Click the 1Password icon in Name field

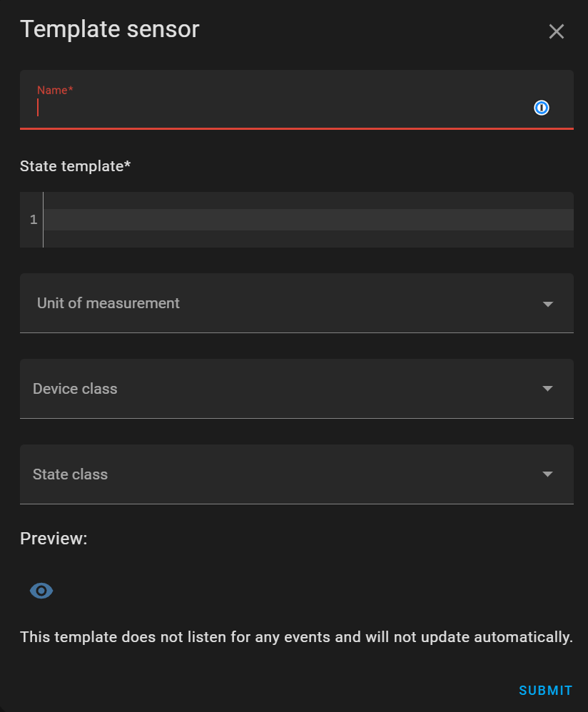(541, 108)
